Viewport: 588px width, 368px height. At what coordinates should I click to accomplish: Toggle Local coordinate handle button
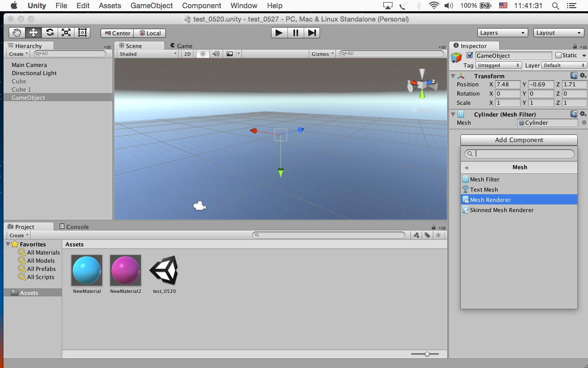[x=150, y=33]
